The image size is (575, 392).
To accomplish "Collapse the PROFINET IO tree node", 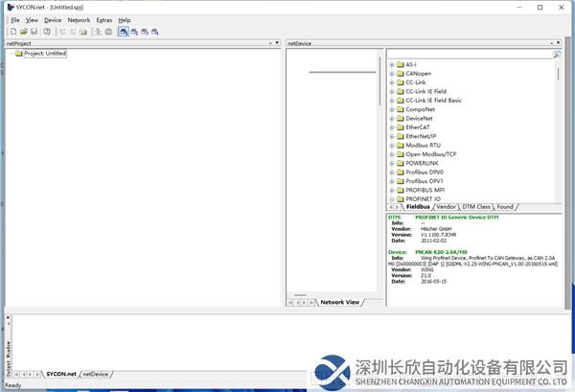I will pyautogui.click(x=391, y=198).
